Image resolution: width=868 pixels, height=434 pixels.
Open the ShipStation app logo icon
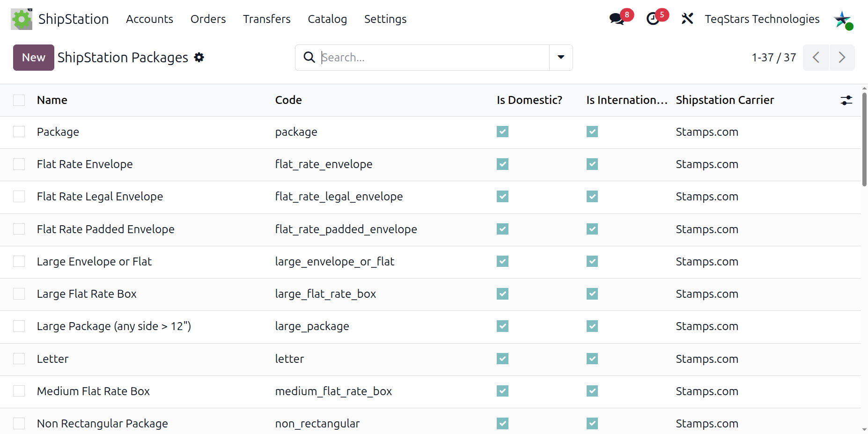[22, 19]
